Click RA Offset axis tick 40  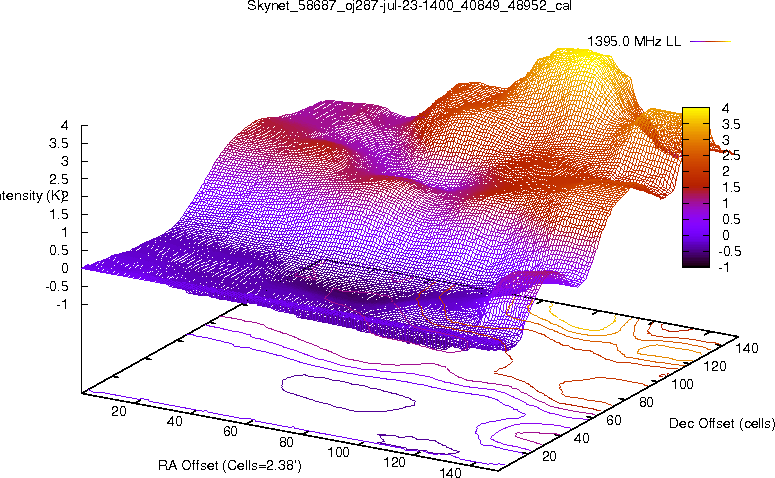click(x=174, y=421)
